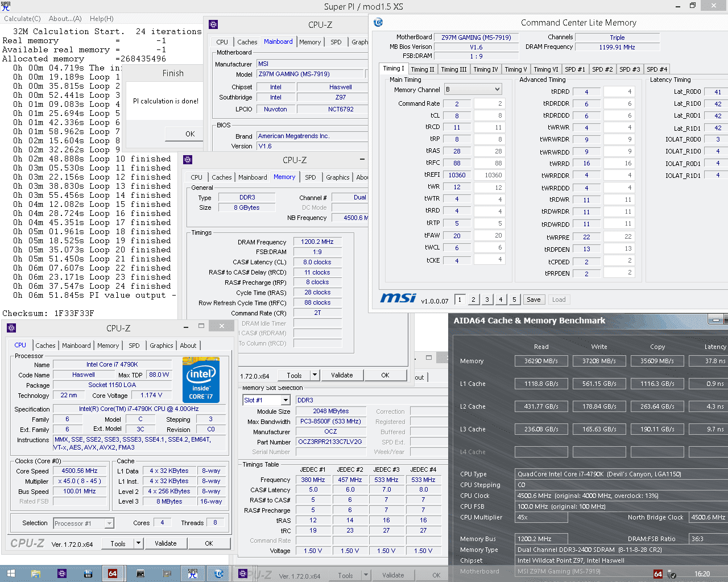Viewport: 728px width, 582px height.
Task: Open Super PI About menu
Action: 65,19
